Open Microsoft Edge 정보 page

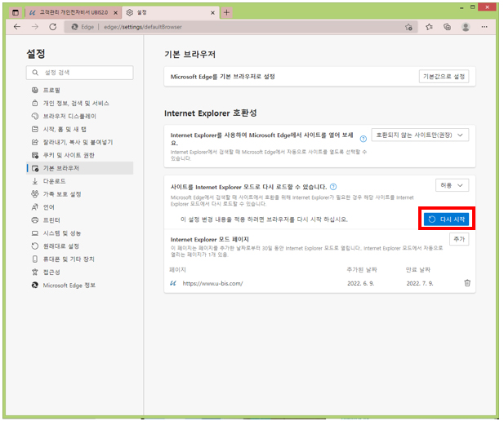pos(80,286)
